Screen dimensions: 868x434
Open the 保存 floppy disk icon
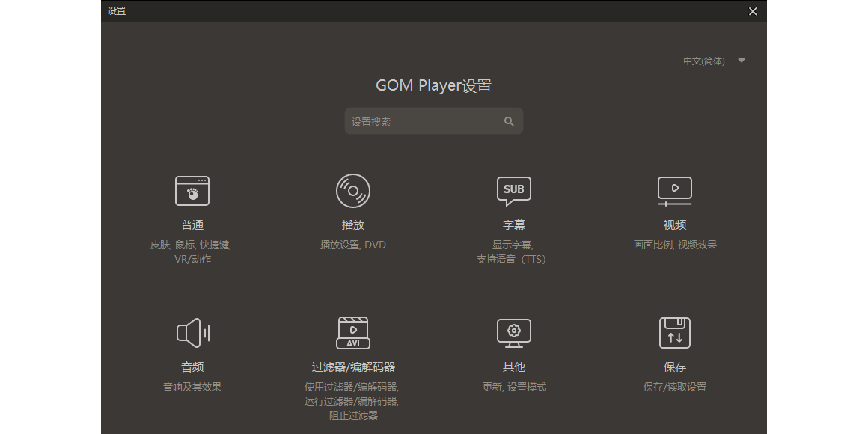click(674, 333)
